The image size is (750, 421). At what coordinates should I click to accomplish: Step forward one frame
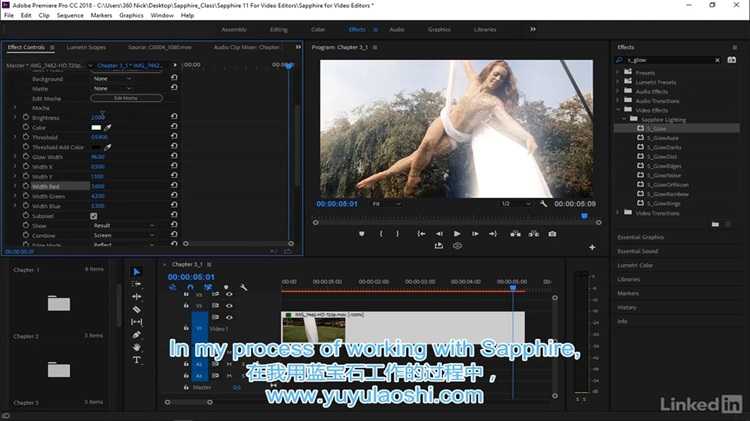click(475, 234)
